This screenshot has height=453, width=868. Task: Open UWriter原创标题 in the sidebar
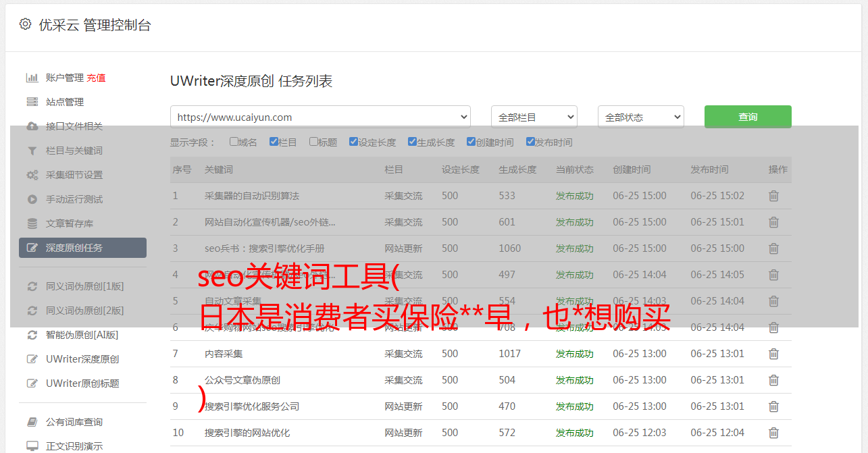pyautogui.click(x=82, y=383)
